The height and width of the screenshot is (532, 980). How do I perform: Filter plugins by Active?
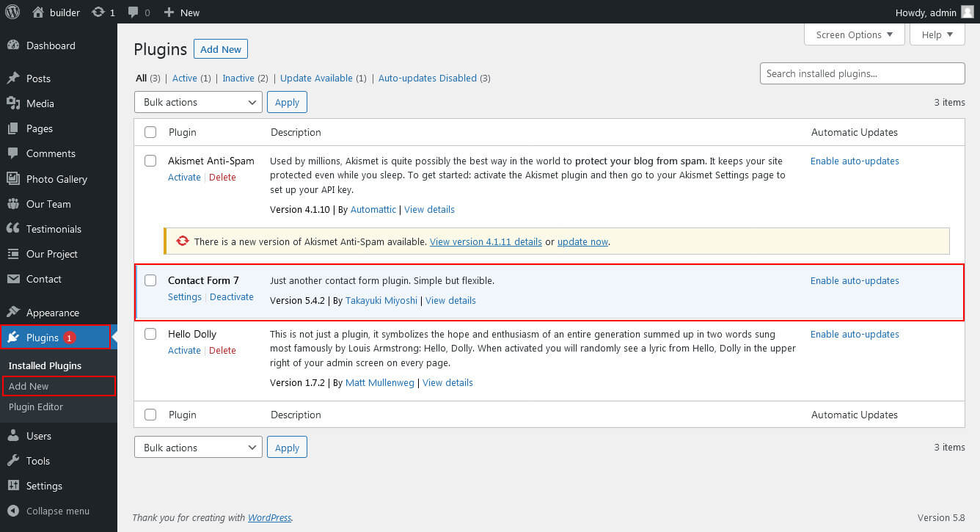185,78
